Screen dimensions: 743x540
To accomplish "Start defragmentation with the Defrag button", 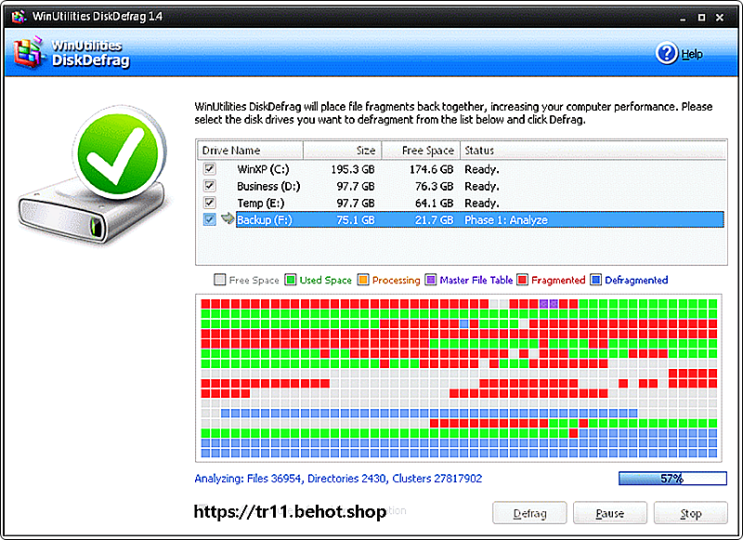I will tap(529, 513).
